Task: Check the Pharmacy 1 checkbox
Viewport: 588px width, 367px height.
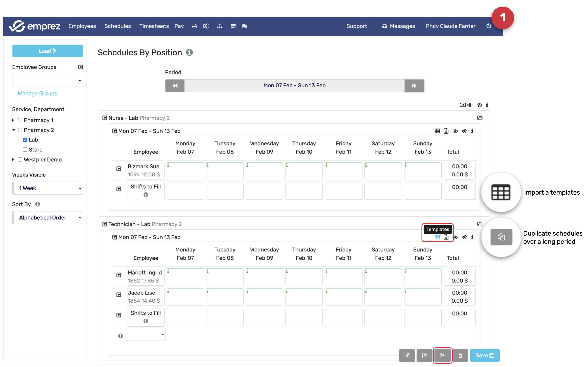Action: coord(20,120)
